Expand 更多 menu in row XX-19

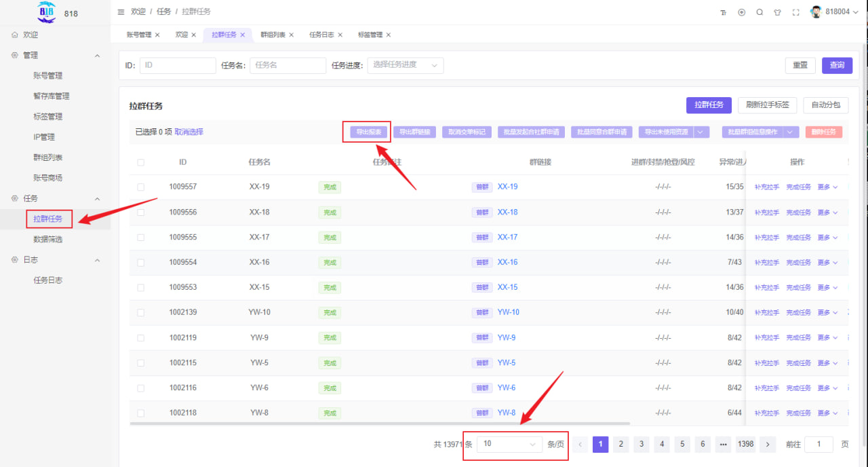(827, 187)
